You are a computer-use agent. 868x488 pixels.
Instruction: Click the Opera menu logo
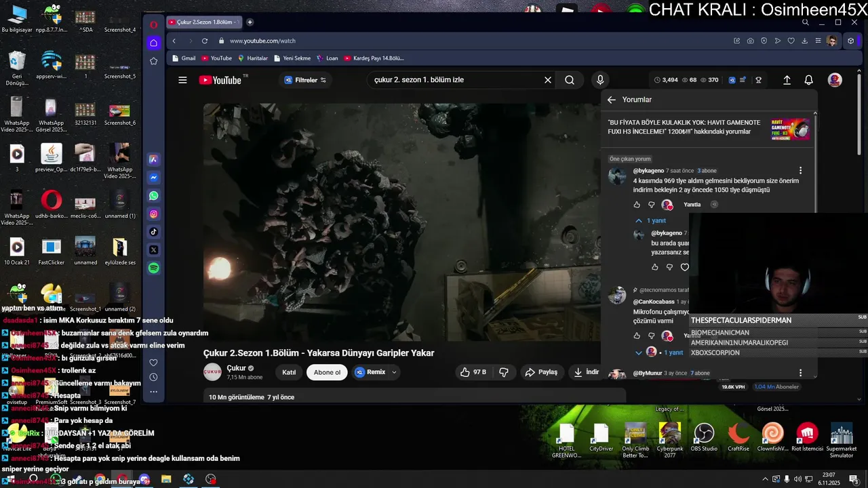coord(154,24)
